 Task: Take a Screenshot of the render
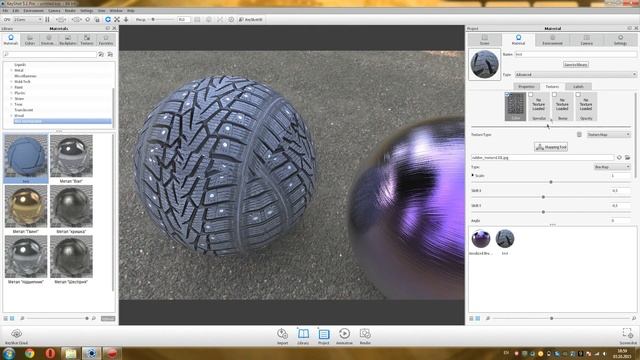click(x=627, y=336)
